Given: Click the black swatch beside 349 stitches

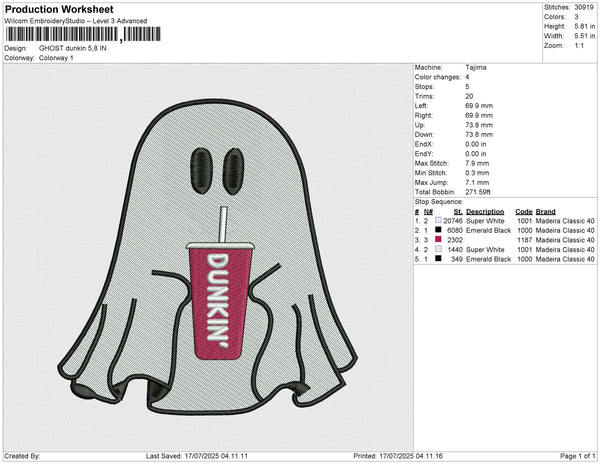Looking at the screenshot, I should [438, 259].
